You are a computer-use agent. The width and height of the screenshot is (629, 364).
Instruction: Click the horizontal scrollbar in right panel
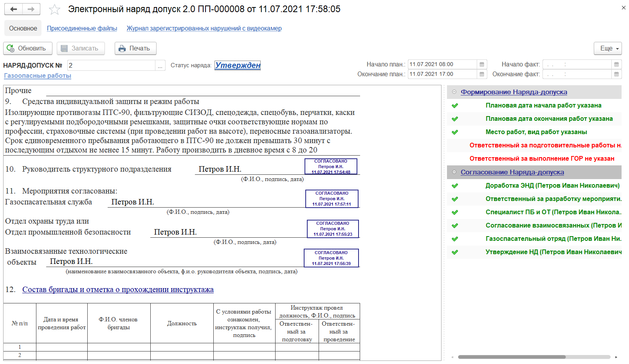tap(512, 357)
